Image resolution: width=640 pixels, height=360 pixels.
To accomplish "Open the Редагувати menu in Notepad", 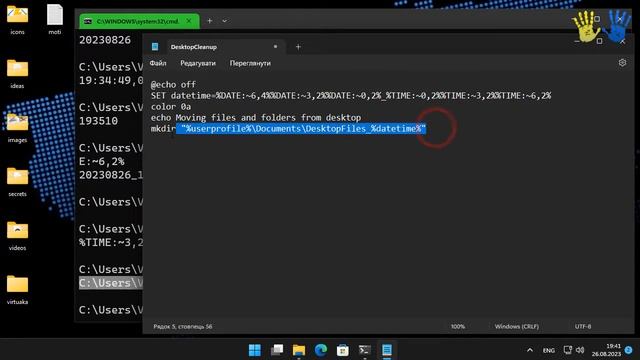I will coord(198,63).
